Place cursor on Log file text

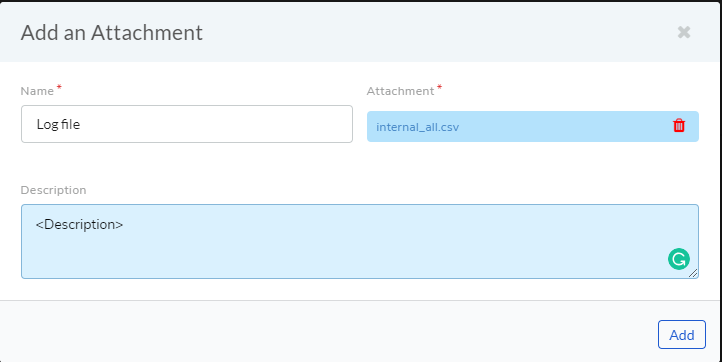pos(58,124)
